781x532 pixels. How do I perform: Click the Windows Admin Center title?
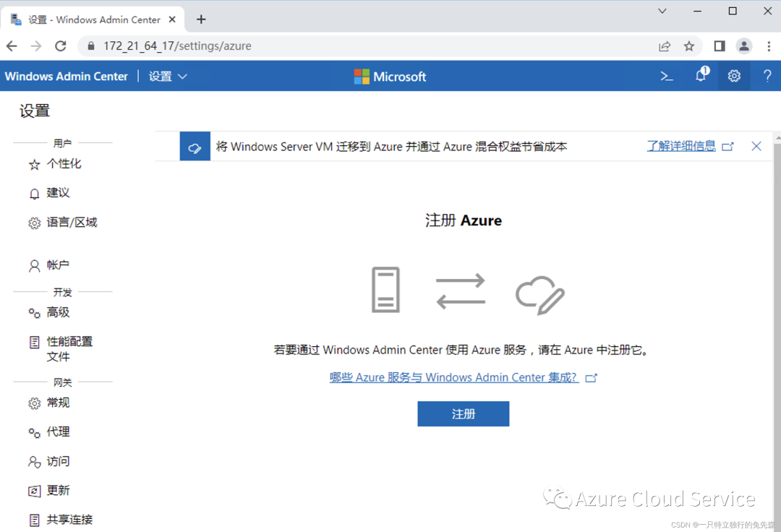(67, 77)
